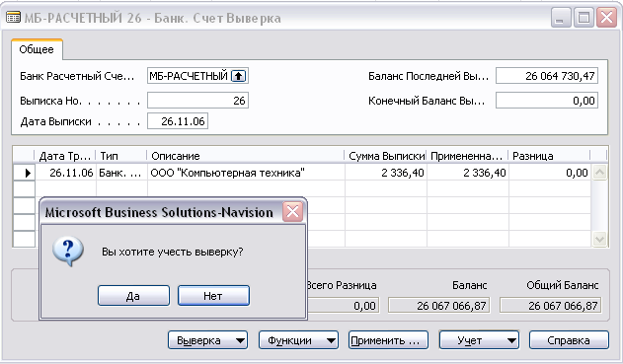Decline posting with the Нет button

pos(213,296)
